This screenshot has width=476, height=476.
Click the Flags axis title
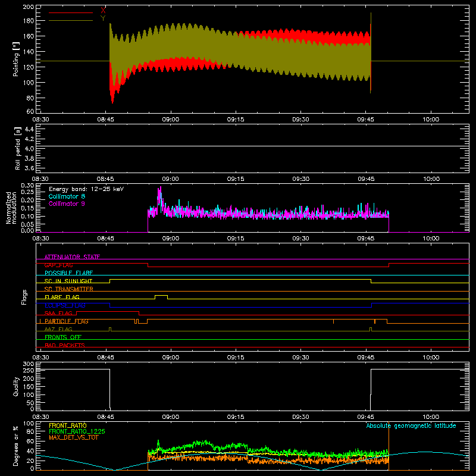tap(24, 297)
